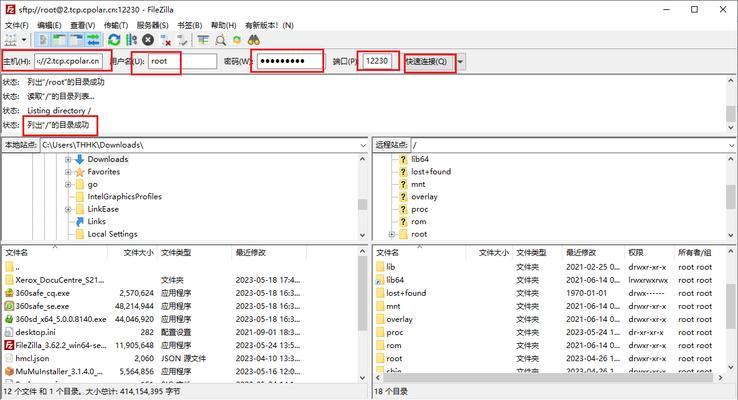Expand the root folder in remote tree

[x=392, y=234]
